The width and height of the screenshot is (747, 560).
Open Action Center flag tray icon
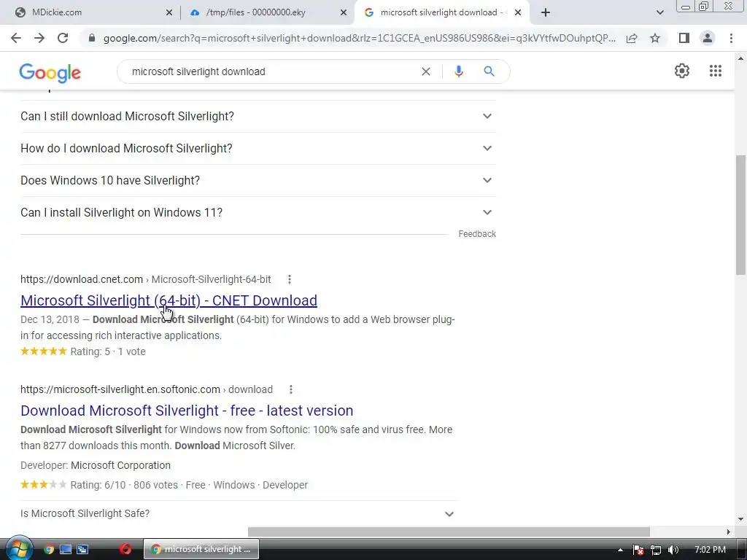click(x=638, y=550)
